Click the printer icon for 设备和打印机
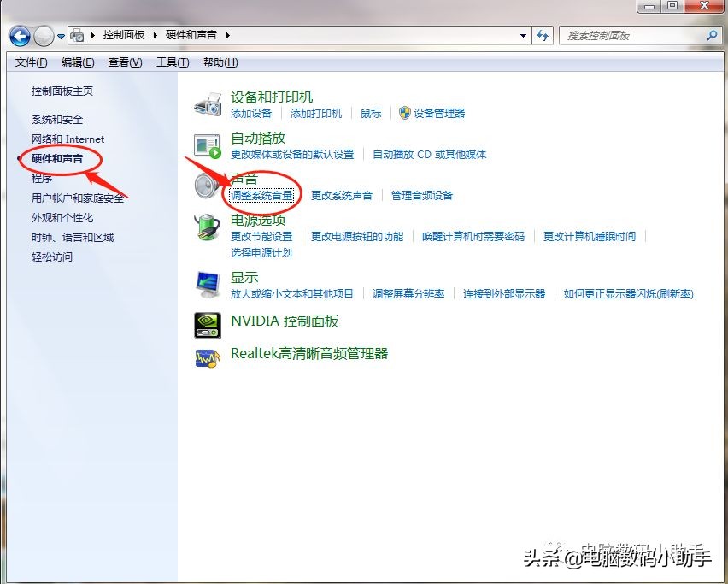This screenshot has width=728, height=584. point(206,103)
